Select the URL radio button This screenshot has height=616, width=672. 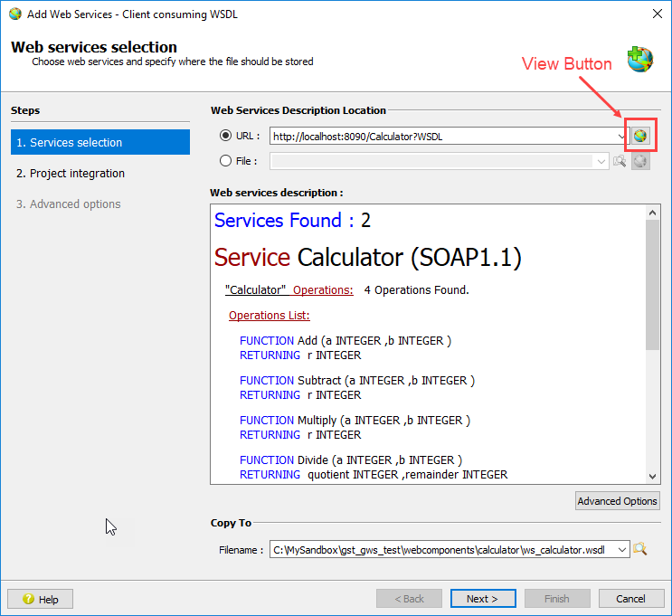tap(226, 136)
